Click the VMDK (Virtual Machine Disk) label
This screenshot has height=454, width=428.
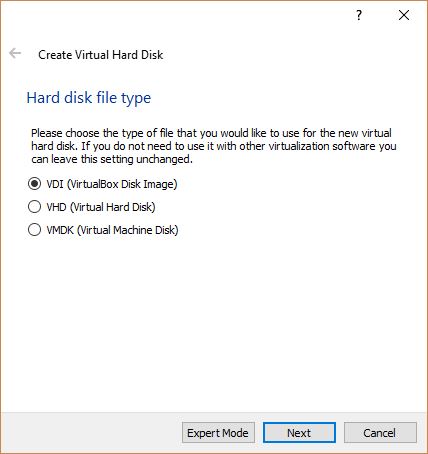coord(112,230)
